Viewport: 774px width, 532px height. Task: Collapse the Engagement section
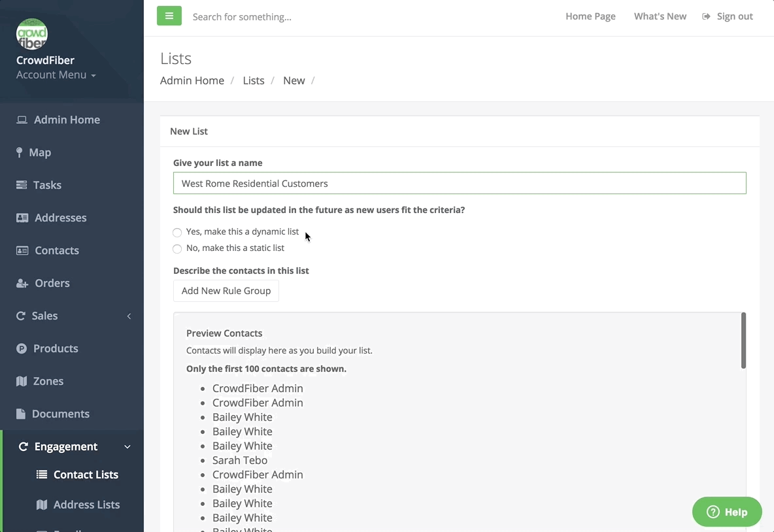coord(127,446)
